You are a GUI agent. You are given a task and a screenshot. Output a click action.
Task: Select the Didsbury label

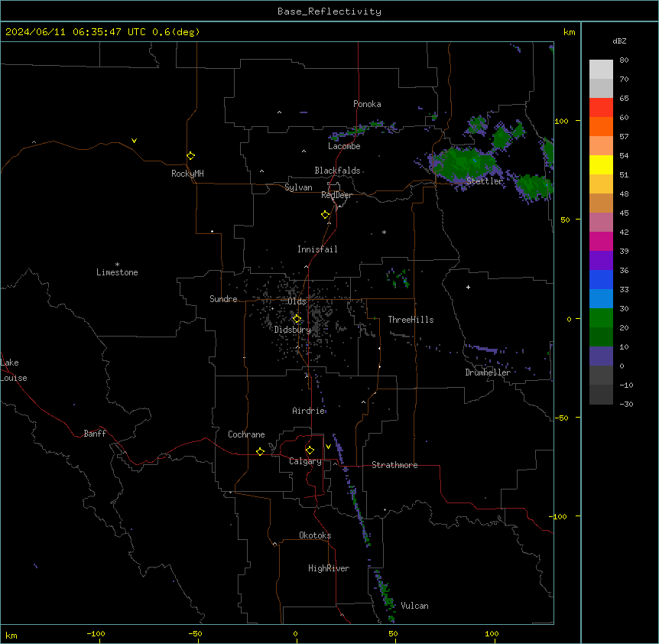point(293,330)
